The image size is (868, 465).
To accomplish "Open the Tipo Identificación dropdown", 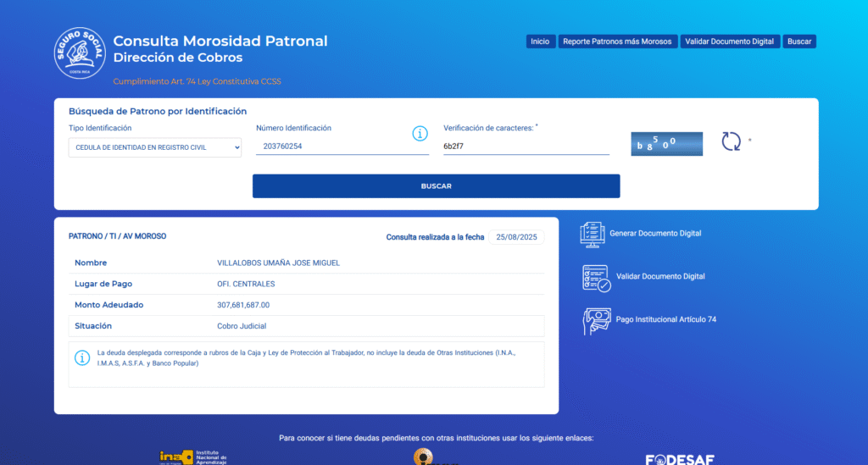I will click(155, 147).
